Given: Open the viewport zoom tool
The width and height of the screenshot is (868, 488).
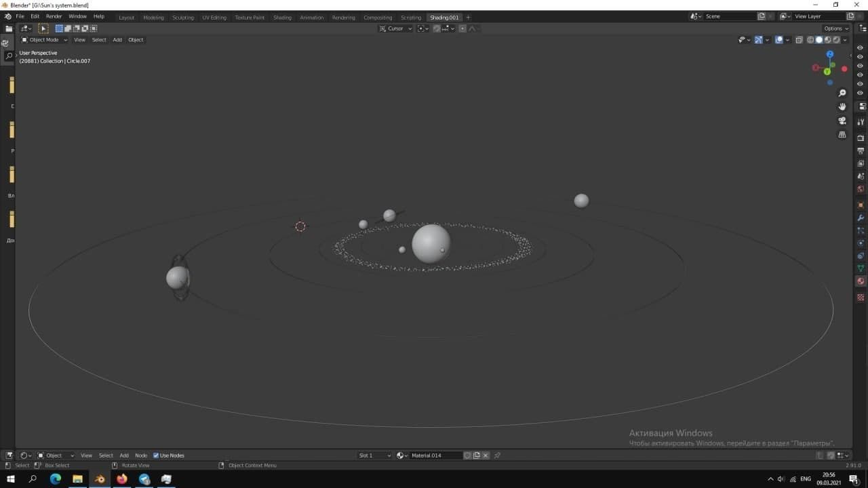Looking at the screenshot, I should click(842, 93).
